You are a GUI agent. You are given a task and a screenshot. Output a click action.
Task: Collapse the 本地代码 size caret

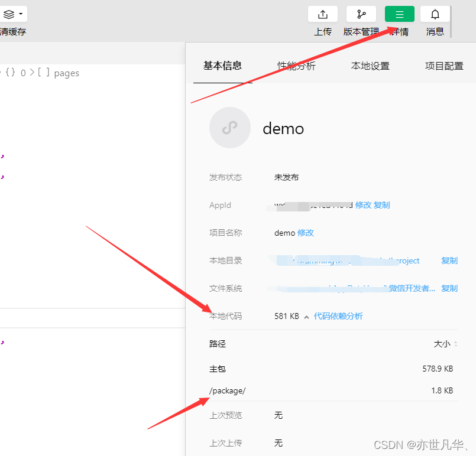[306, 317]
